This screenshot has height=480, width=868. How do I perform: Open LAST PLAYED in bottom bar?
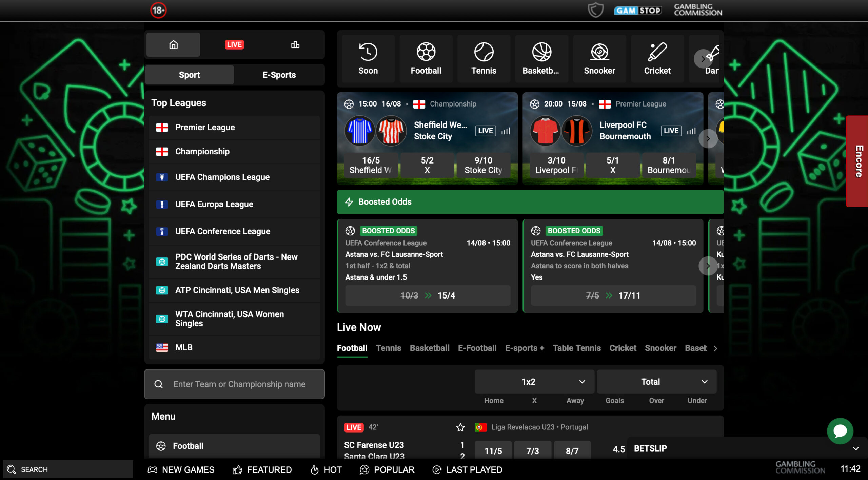tap(467, 469)
